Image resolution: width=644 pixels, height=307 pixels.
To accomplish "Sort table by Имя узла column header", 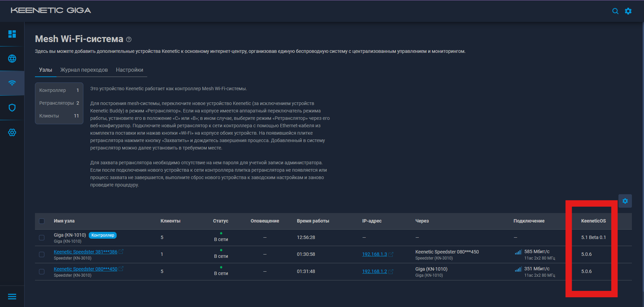I will point(64,221).
